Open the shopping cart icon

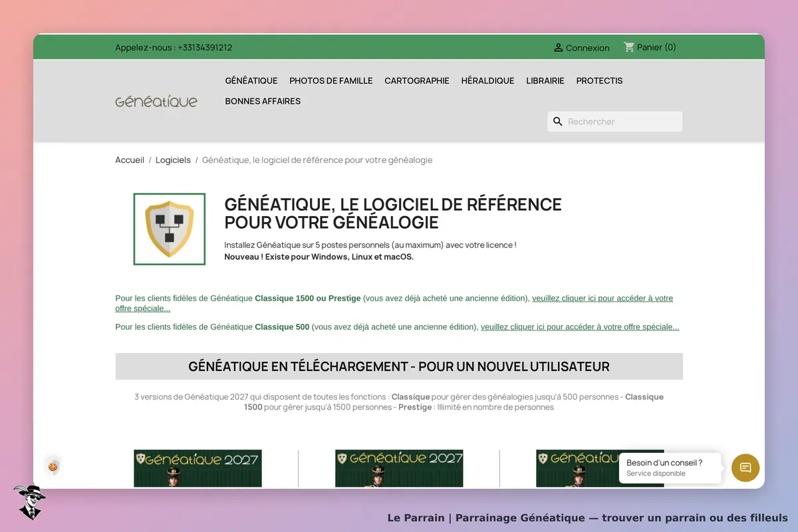629,47
